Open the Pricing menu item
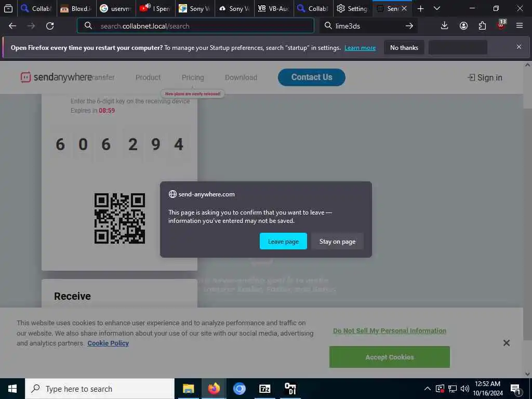532x399 pixels. coord(193,77)
